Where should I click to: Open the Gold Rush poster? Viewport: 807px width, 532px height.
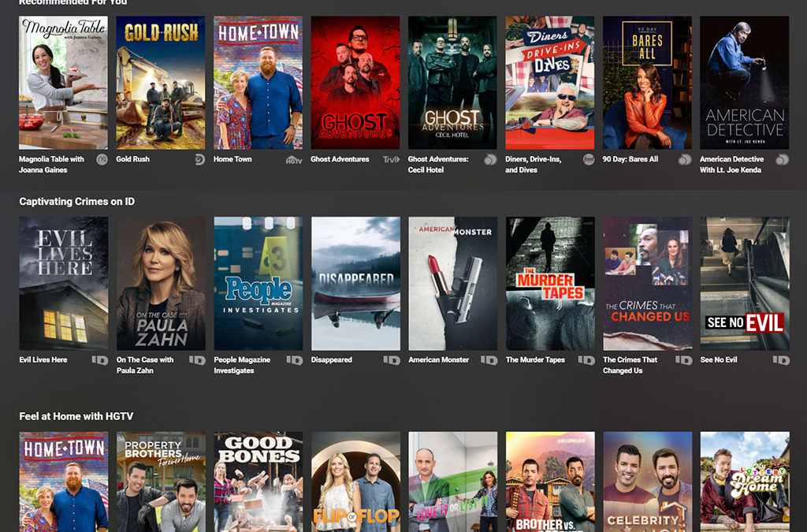(x=161, y=82)
